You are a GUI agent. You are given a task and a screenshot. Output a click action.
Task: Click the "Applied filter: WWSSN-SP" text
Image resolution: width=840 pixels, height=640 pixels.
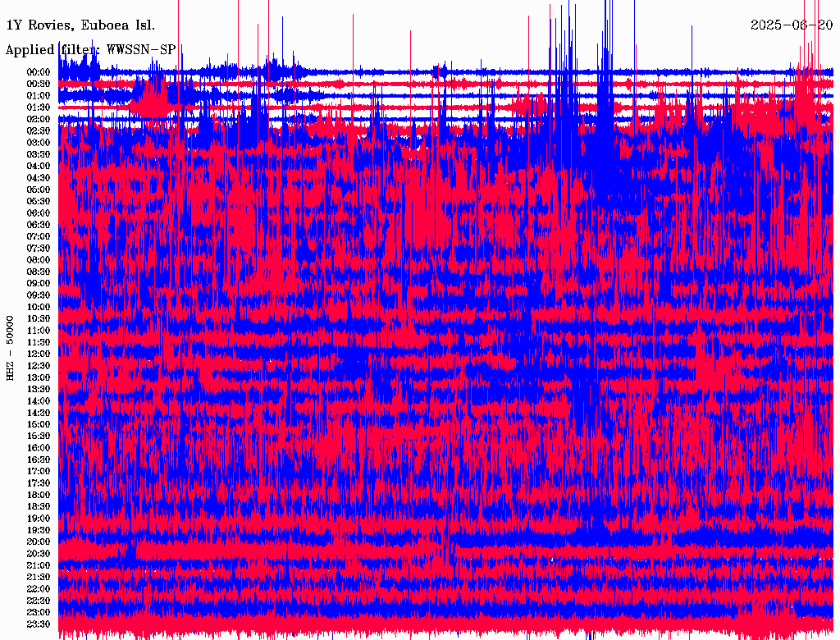click(x=90, y=49)
